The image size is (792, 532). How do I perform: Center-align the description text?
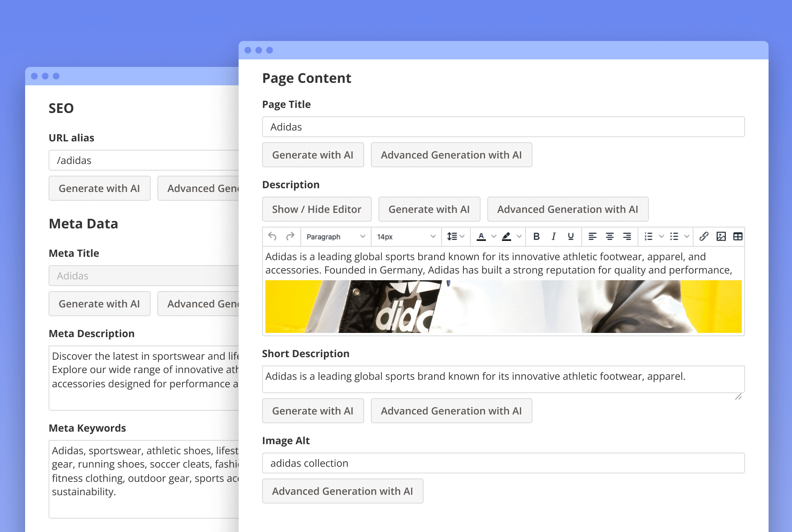609,237
